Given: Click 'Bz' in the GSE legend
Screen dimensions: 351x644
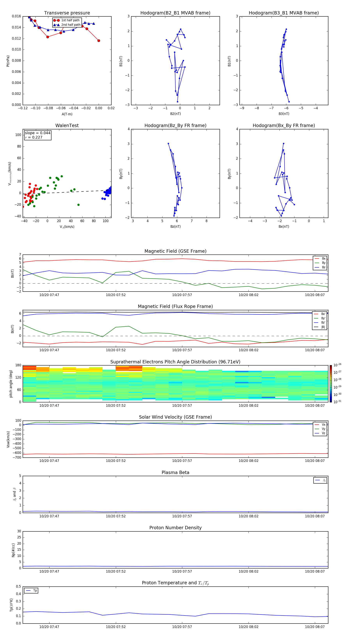Looking at the screenshot, I should [324, 267].
